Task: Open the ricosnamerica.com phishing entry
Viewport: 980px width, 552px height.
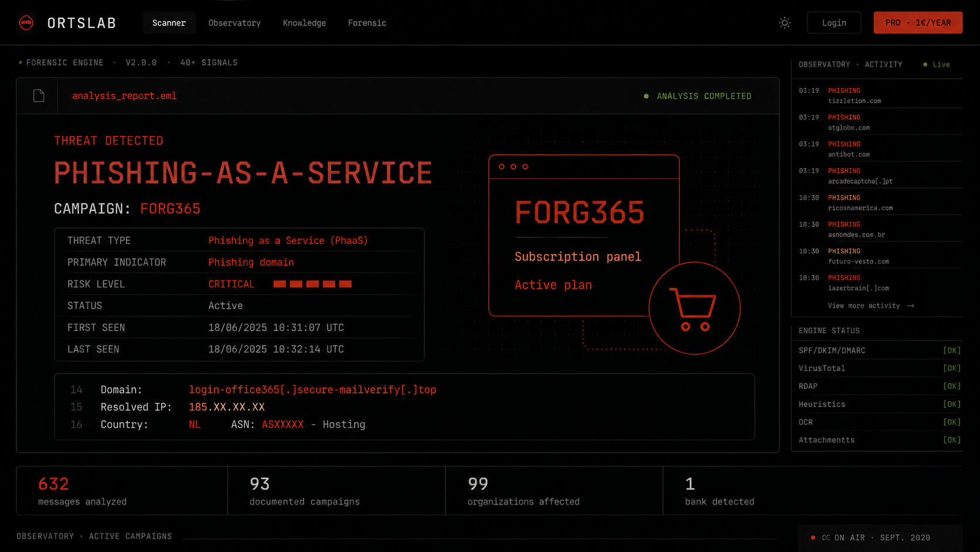Action: pos(880,203)
